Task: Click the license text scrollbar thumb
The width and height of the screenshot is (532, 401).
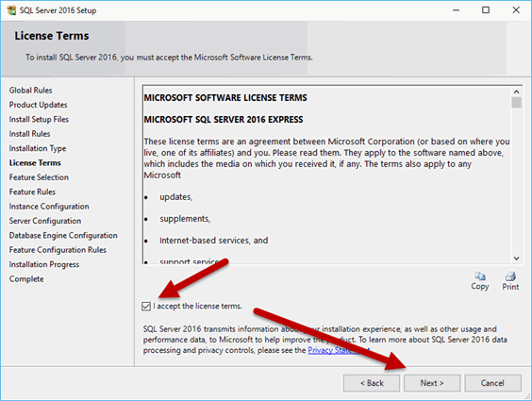Action: tap(516, 103)
